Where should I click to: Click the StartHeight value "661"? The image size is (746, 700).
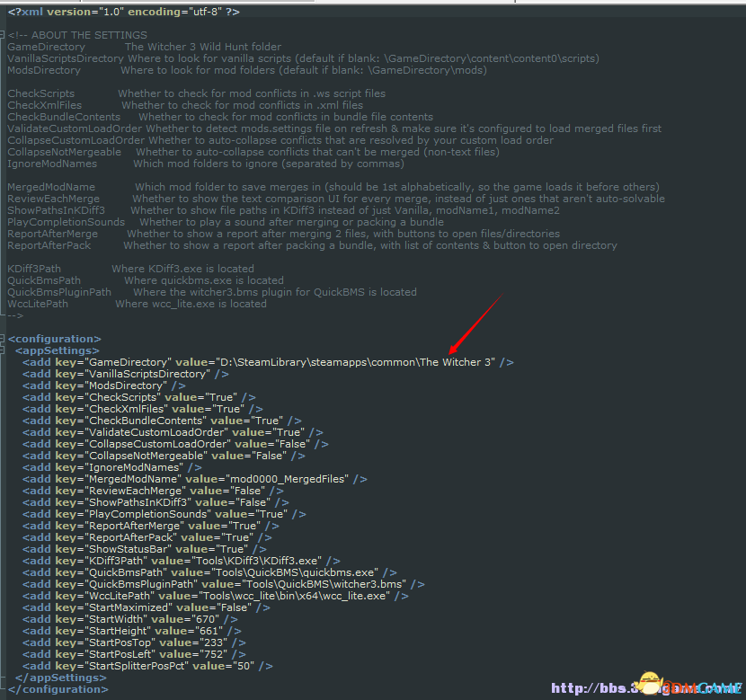pos(209,631)
